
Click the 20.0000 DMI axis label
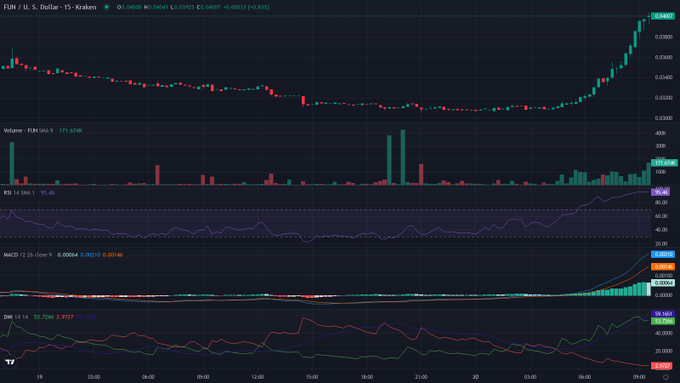tap(664, 351)
